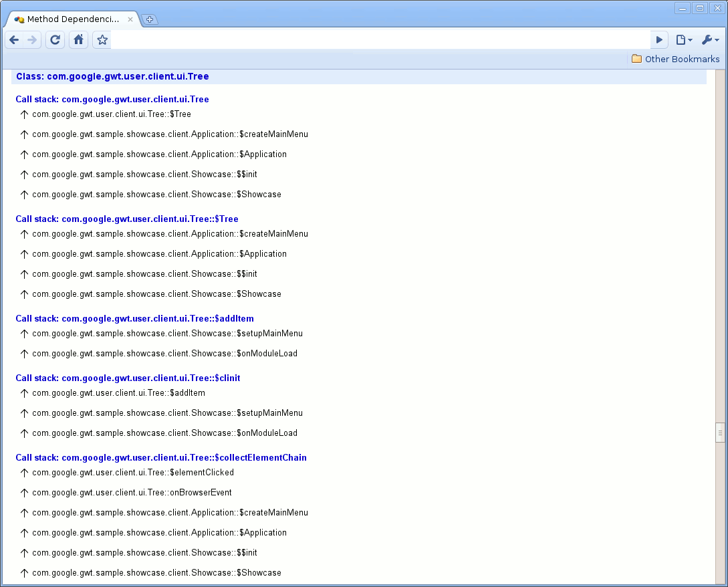Click the Tree::onBrowserEvent row
Image resolution: width=728 pixels, height=587 pixels.
point(132,492)
